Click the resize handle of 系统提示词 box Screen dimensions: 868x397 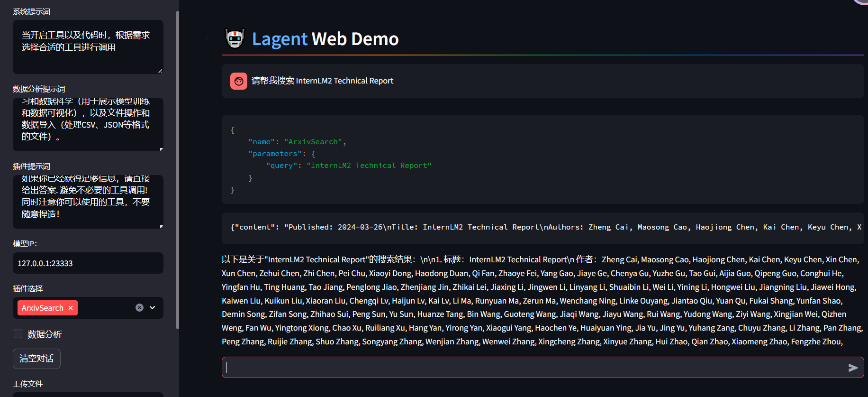[x=160, y=71]
